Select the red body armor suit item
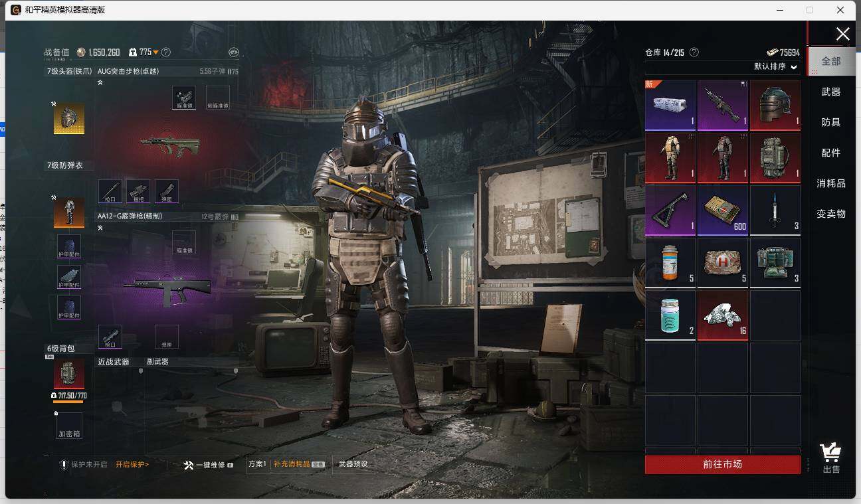This screenshot has width=861, height=504. click(x=723, y=157)
